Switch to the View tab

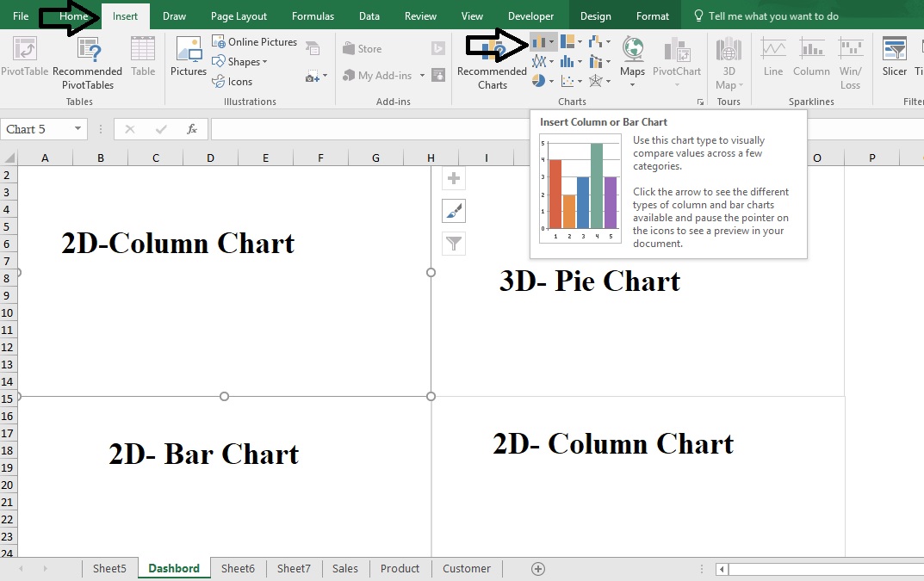pos(472,15)
